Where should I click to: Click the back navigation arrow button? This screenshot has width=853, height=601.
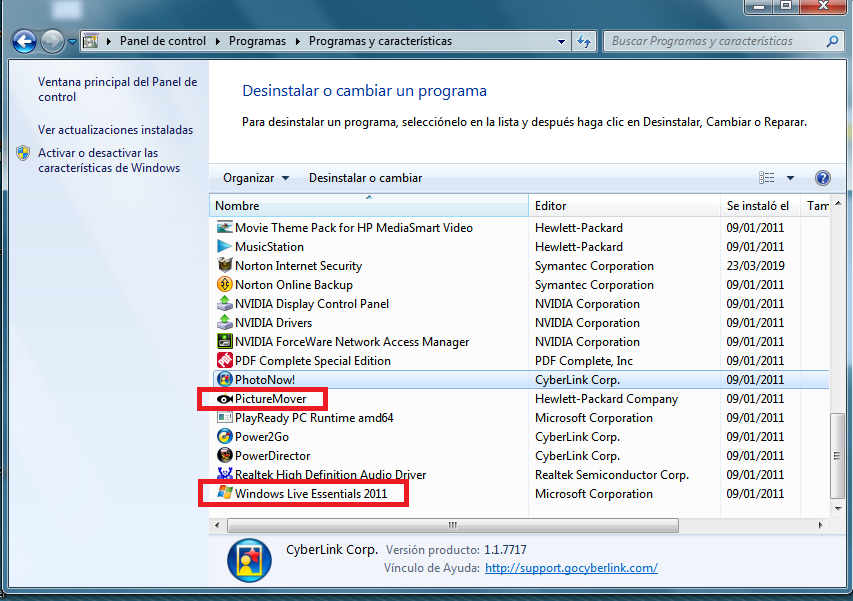tap(24, 41)
